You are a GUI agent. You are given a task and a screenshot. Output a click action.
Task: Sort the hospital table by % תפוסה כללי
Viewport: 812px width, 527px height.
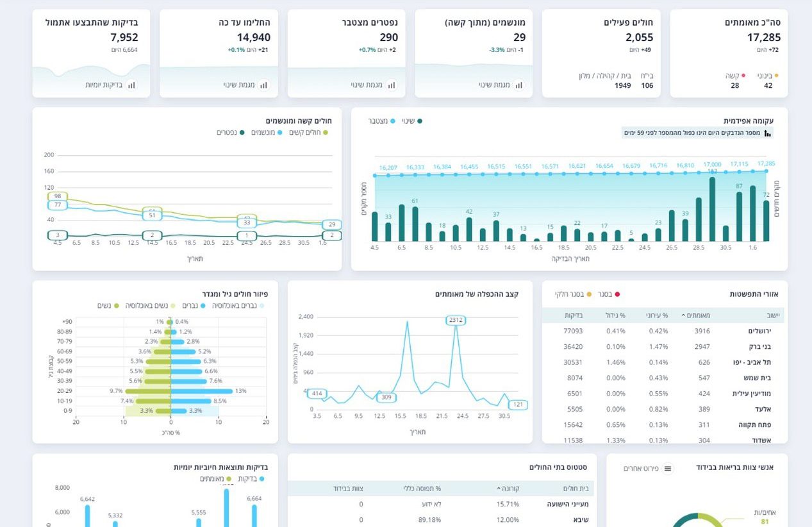pyautogui.click(x=420, y=489)
